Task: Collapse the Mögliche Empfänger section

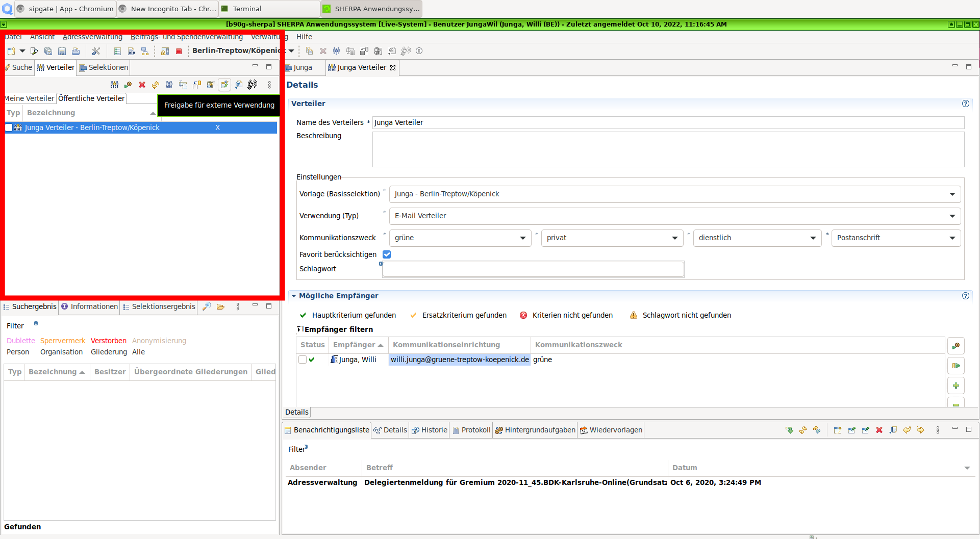Action: pos(294,296)
